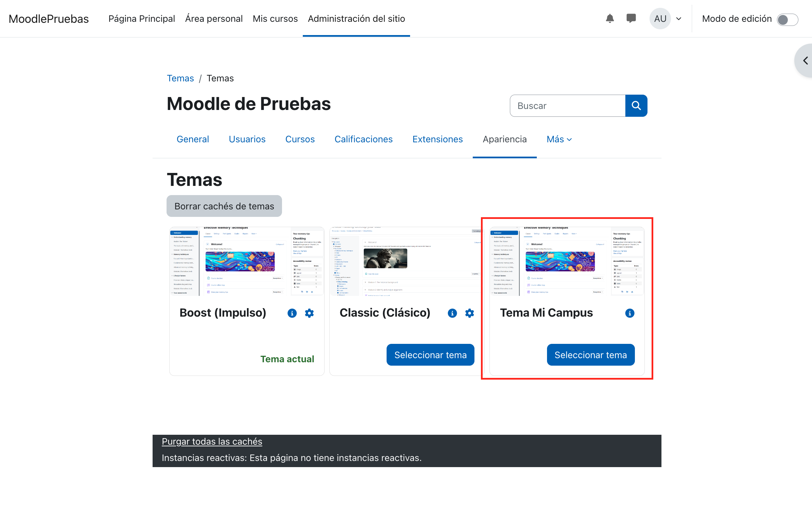This screenshot has width=812, height=510.
Task: Select the Apariencia tab
Action: [x=504, y=139]
